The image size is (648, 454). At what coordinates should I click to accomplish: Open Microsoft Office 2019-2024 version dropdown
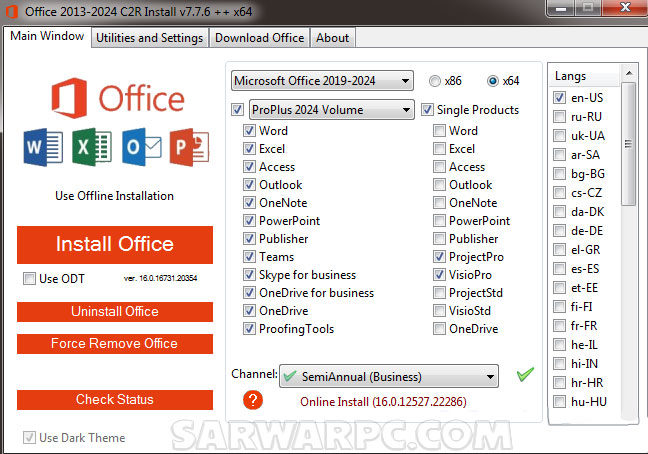pos(322,81)
